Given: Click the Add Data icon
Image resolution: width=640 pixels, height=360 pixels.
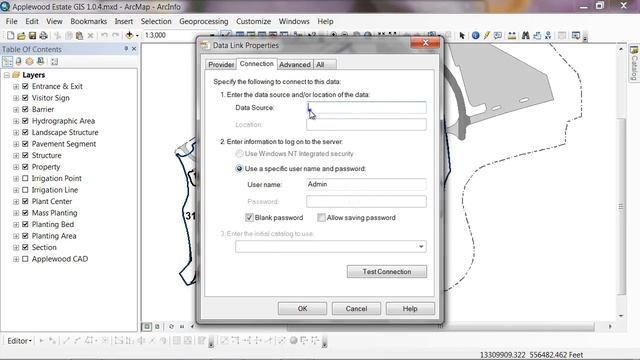Looking at the screenshot, I should (129, 36).
